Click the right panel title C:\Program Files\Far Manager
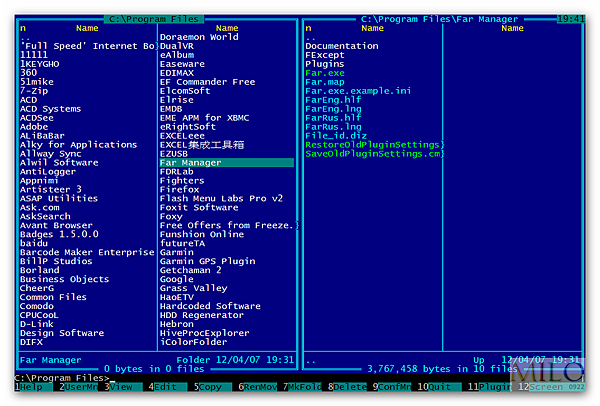Screen dimensions: 600x406 coord(439,19)
